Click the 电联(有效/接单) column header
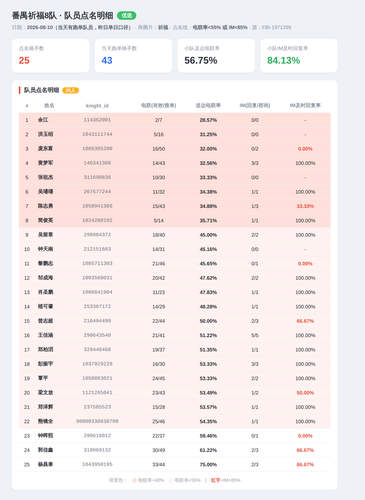Screen dimensions: 365x500 click(x=159, y=106)
